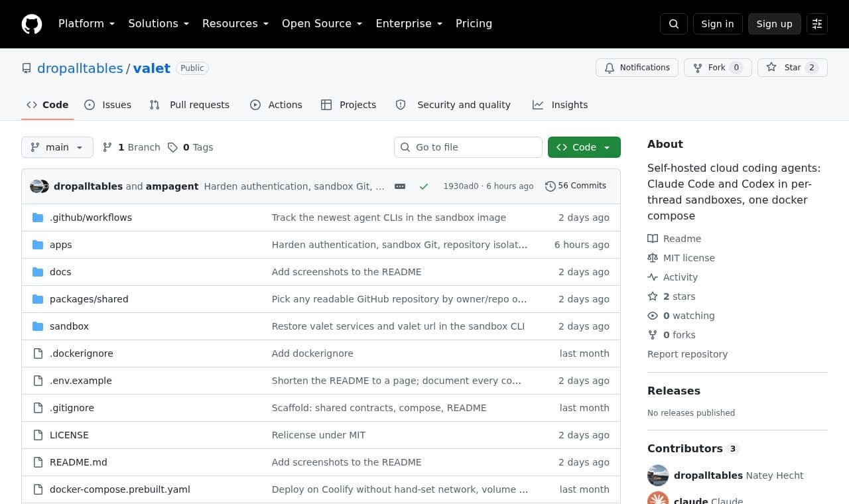Click the star icon for this repository
Image resolution: width=849 pixels, height=504 pixels.
(x=771, y=68)
